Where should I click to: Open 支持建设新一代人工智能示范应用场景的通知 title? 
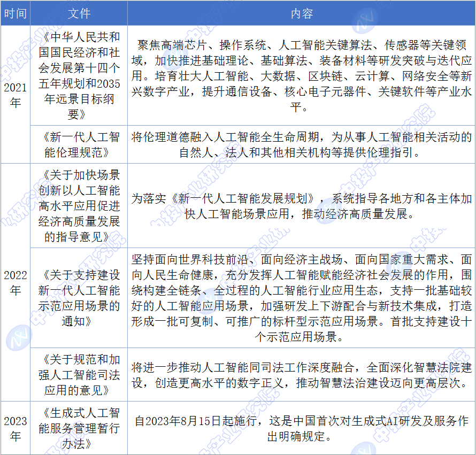[79, 298]
